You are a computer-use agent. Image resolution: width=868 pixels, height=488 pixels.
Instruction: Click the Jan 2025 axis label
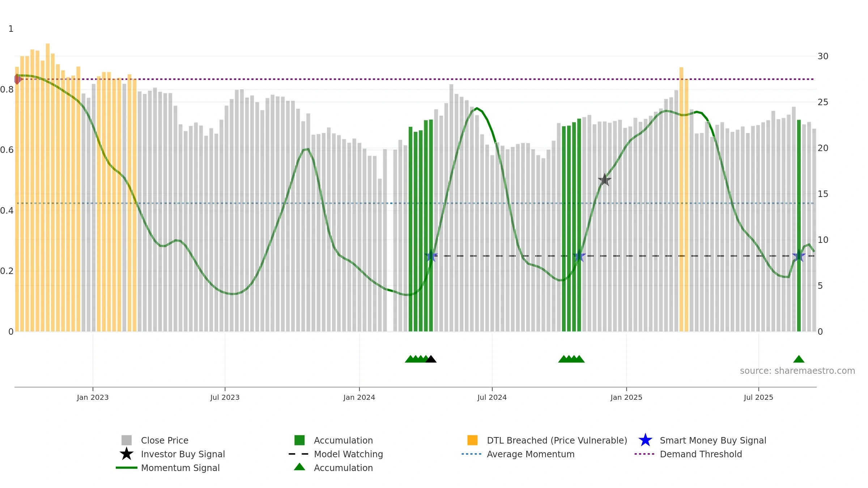tap(626, 398)
